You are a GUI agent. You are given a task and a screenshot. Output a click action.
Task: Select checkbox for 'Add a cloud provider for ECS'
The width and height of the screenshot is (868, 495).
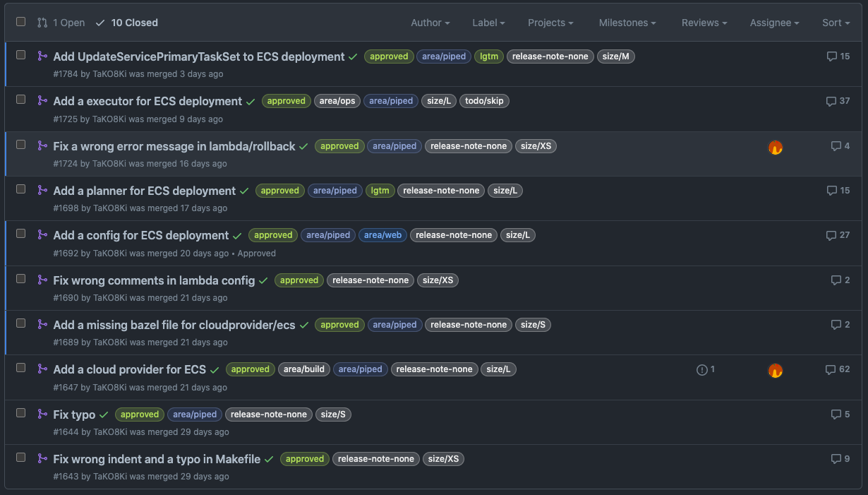[x=21, y=368]
